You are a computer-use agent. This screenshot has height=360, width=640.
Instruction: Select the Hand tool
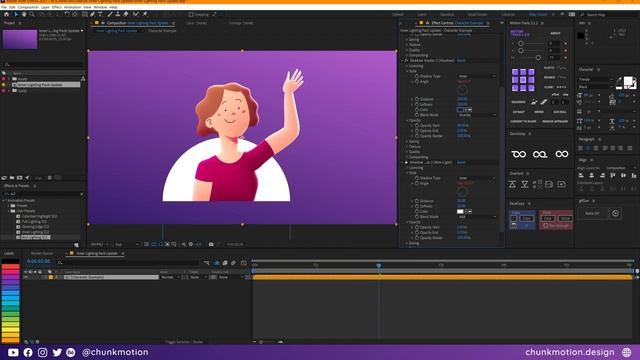click(24, 14)
